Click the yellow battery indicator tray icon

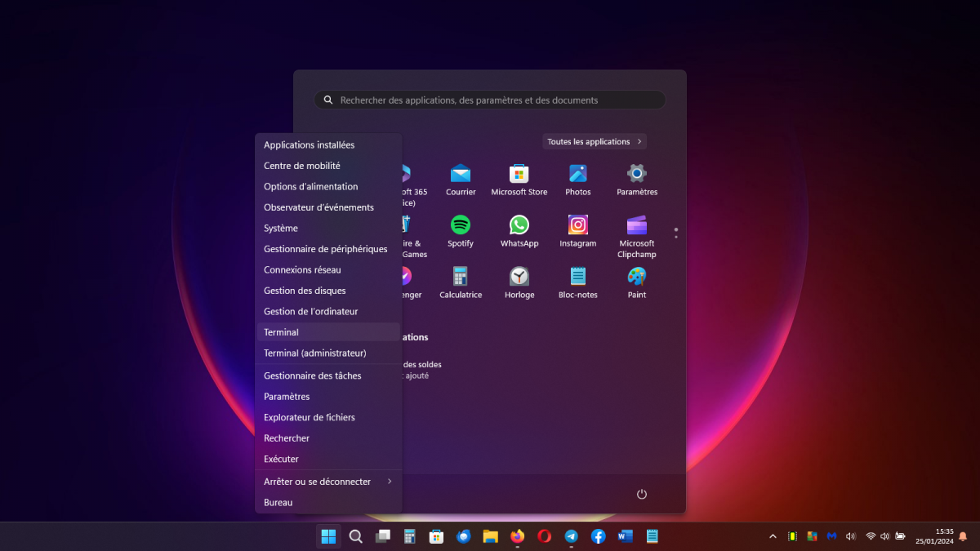pos(792,536)
